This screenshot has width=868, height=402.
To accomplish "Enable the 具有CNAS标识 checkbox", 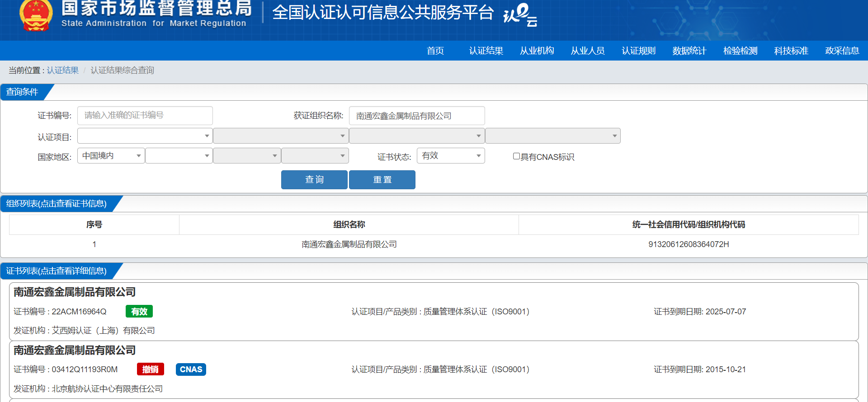I will pyautogui.click(x=516, y=156).
